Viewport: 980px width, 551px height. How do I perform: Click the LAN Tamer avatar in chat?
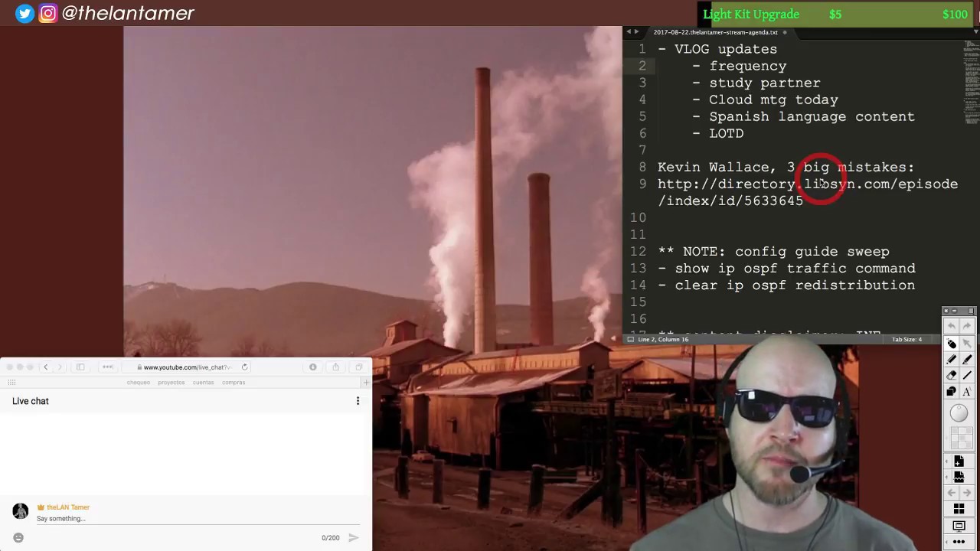(21, 511)
